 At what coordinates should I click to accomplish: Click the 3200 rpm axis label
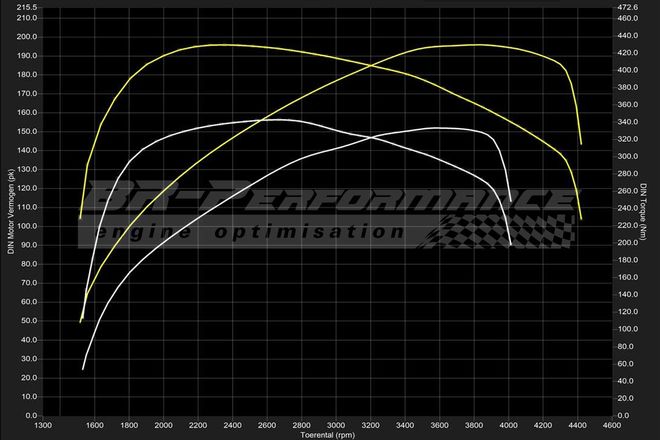[x=370, y=426]
